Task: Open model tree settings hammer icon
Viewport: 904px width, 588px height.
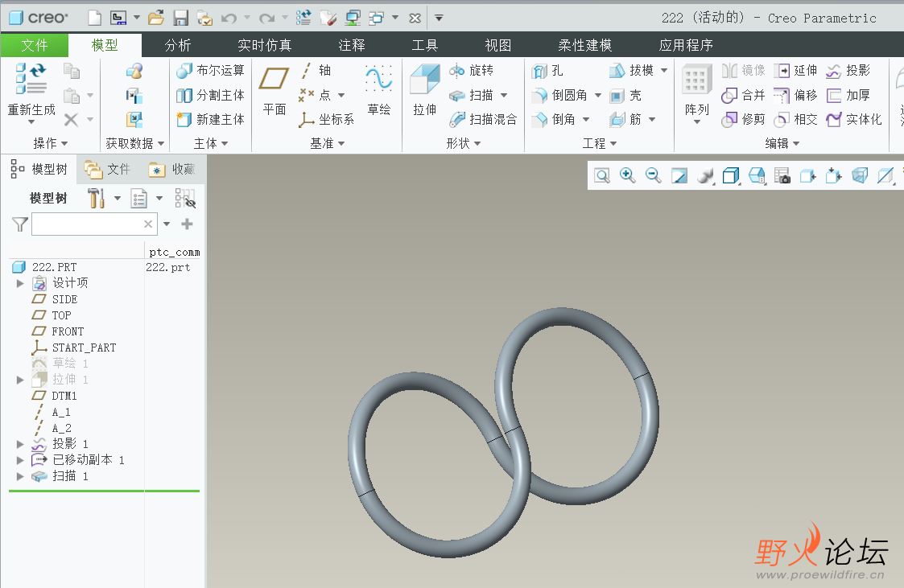Action: 97,198
